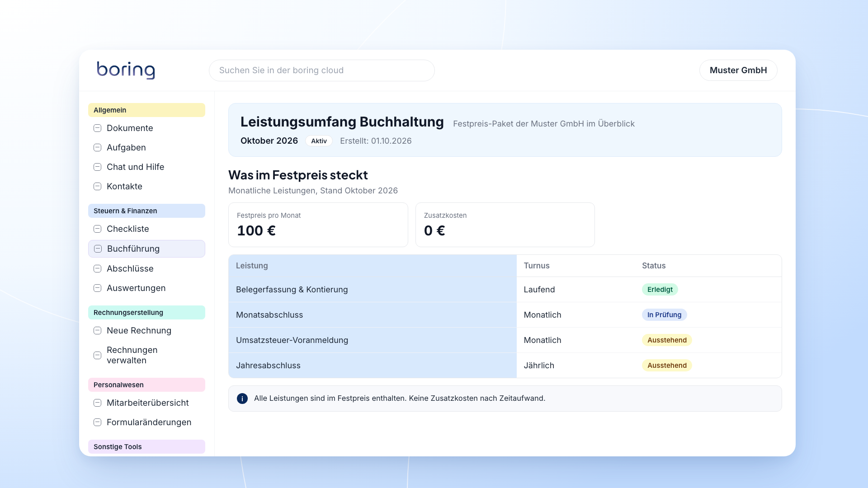Open Chat und Hilfe

coord(146,167)
